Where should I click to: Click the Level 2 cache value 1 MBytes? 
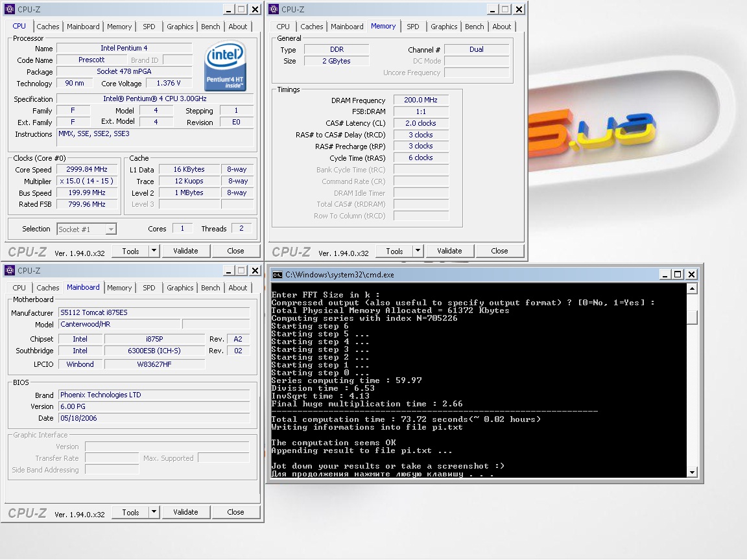(x=189, y=193)
